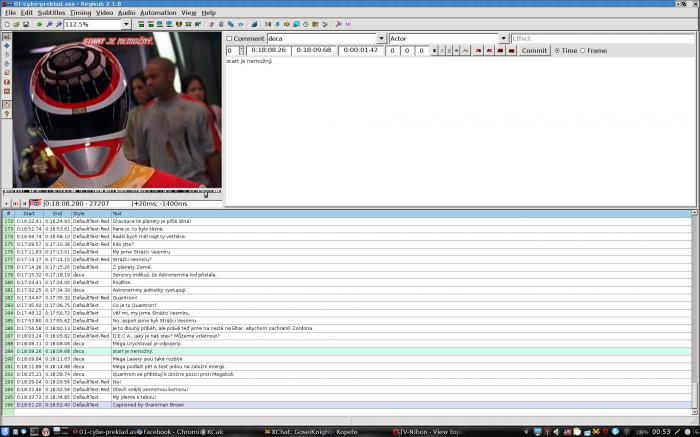Open the Timing Post-Processor clock icon
This screenshot has width=700, height=437.
[x=305, y=24]
